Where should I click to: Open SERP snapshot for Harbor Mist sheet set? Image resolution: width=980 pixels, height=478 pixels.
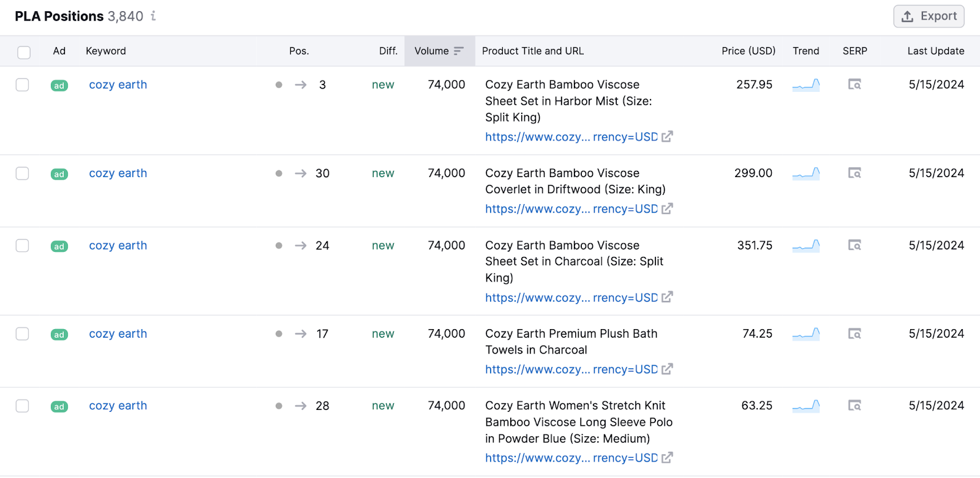[854, 85]
